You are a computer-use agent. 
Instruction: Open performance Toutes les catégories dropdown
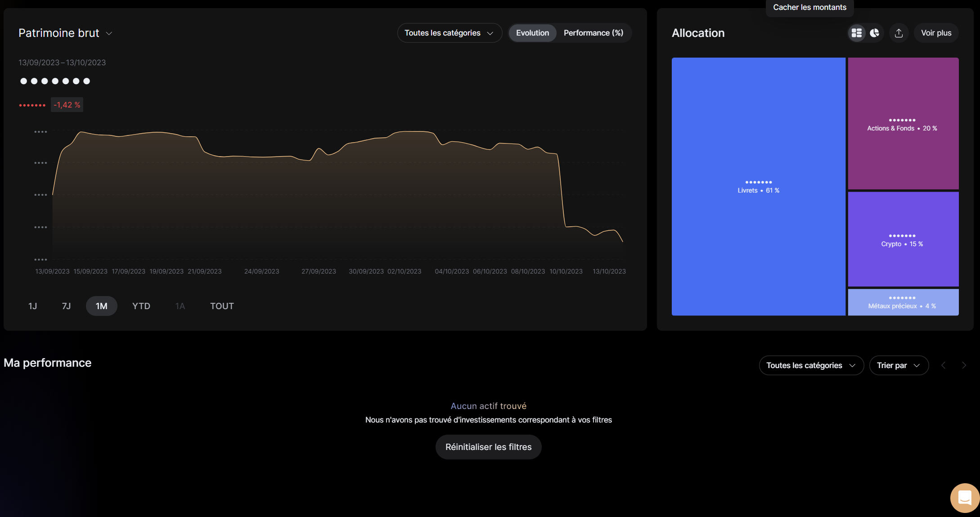click(811, 365)
